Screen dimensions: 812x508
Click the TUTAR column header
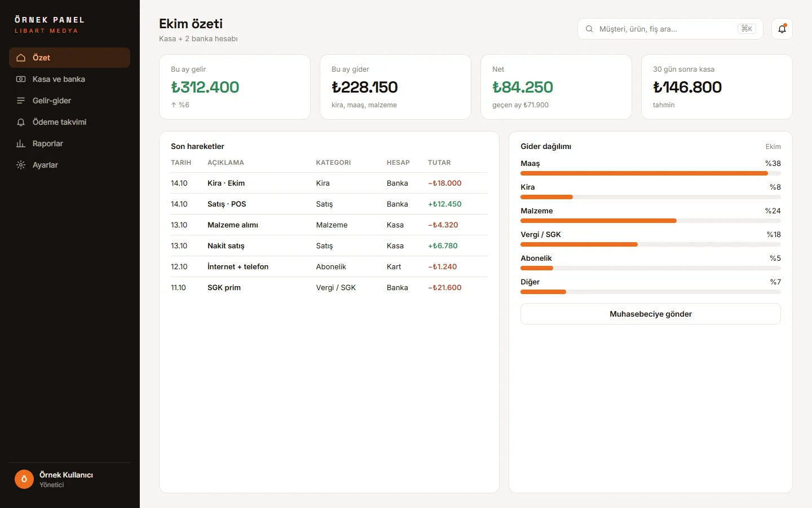click(439, 163)
